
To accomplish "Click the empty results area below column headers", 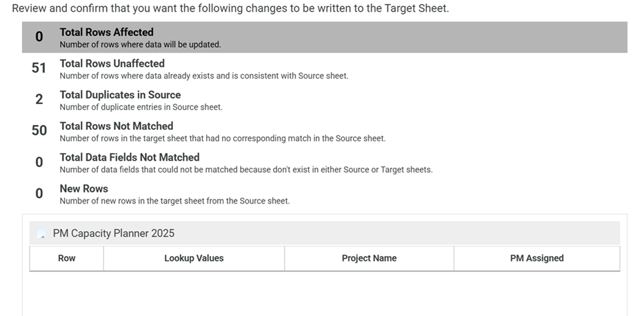I will pyautogui.click(x=325, y=293).
